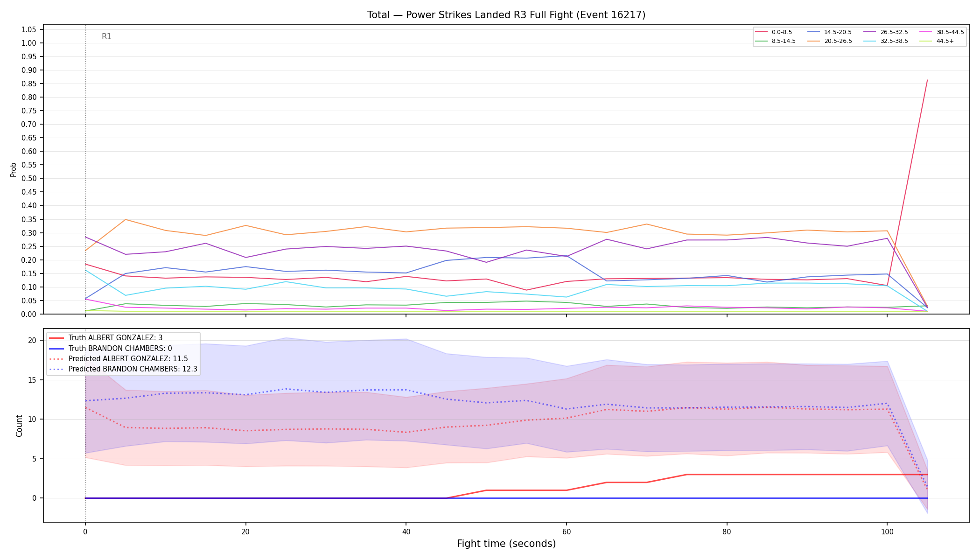Click Predicted ALBERT GONZALEZ: 11.5 legend entry
This screenshot has width=980, height=560.
(118, 358)
